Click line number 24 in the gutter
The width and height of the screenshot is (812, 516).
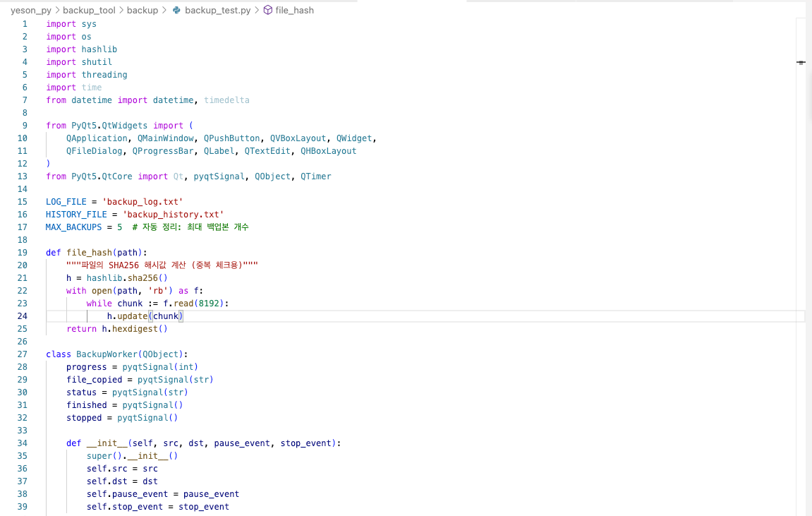(x=23, y=316)
